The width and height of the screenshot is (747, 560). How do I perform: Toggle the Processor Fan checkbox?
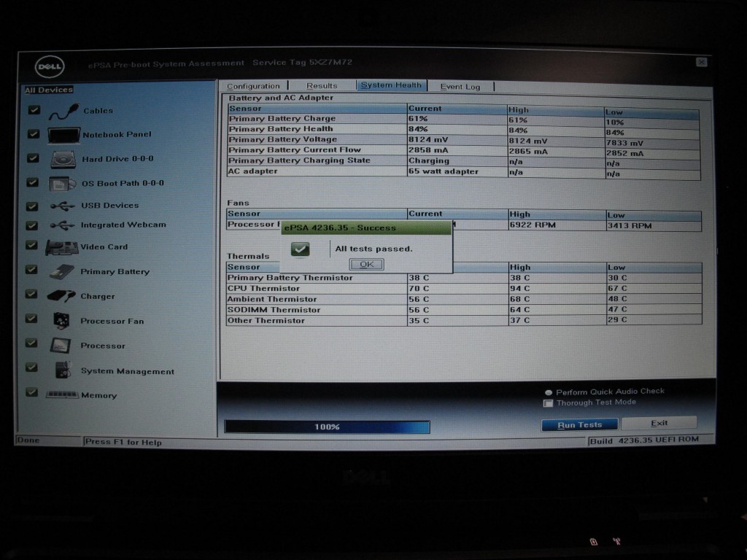pos(31,318)
